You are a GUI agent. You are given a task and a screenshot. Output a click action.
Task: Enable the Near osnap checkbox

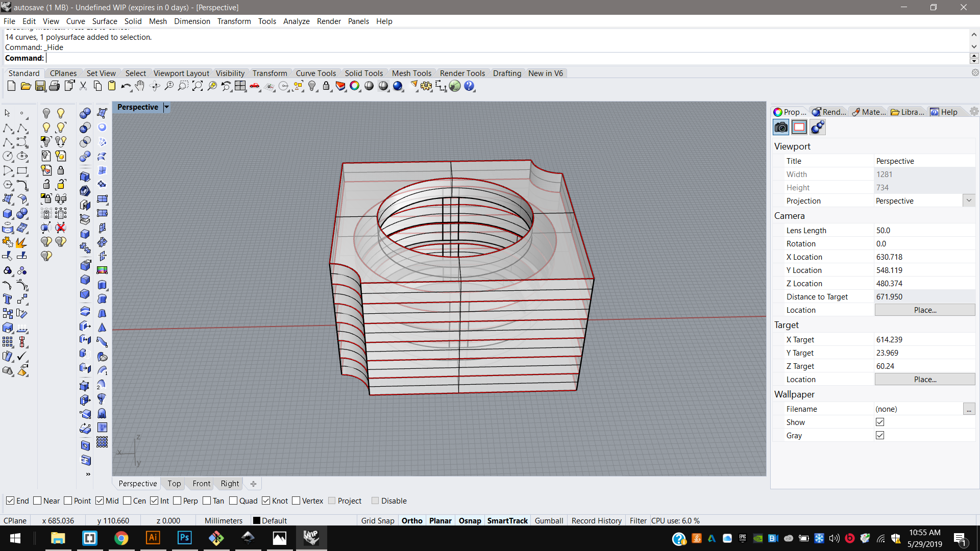(x=37, y=500)
